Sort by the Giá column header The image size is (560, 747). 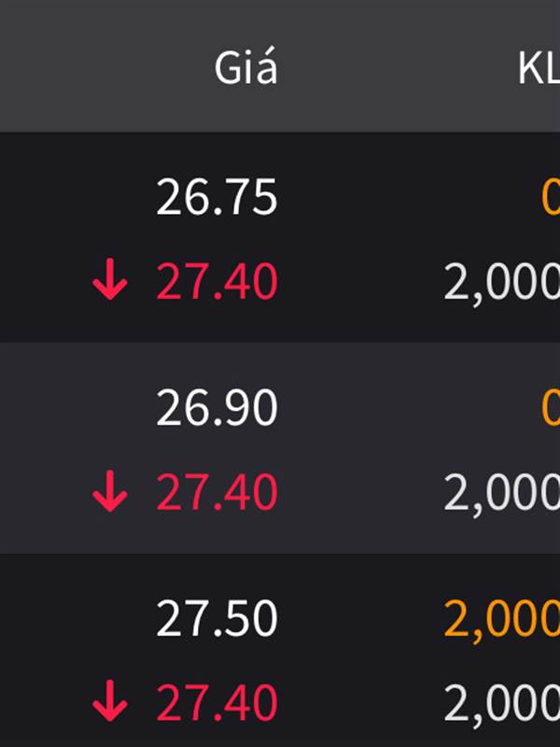click(x=245, y=68)
